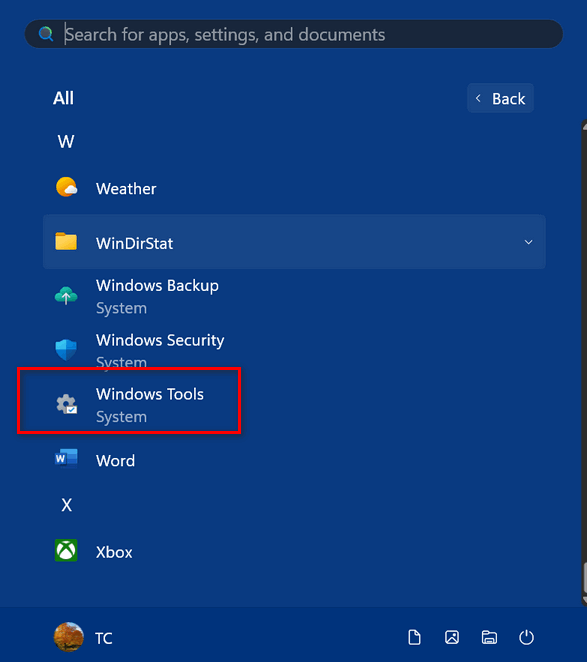Open the Word app icon
This screenshot has height=662, width=587.
[66, 459]
